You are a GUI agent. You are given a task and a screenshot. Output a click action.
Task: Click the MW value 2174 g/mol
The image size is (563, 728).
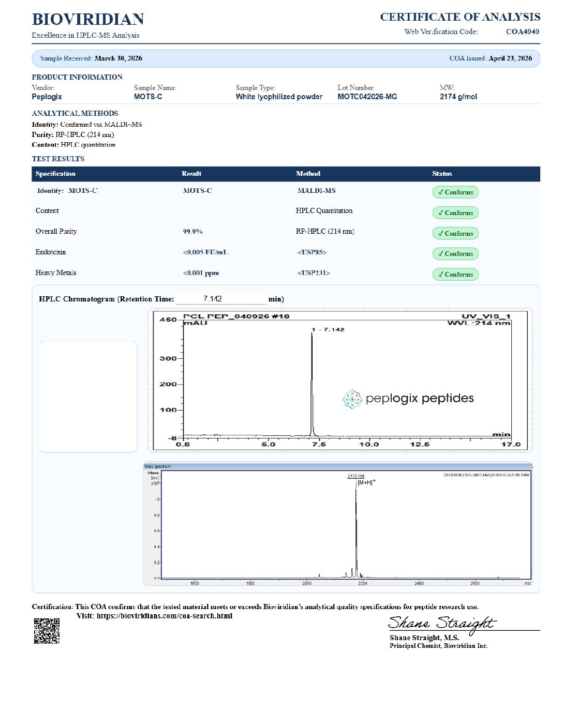pos(458,97)
